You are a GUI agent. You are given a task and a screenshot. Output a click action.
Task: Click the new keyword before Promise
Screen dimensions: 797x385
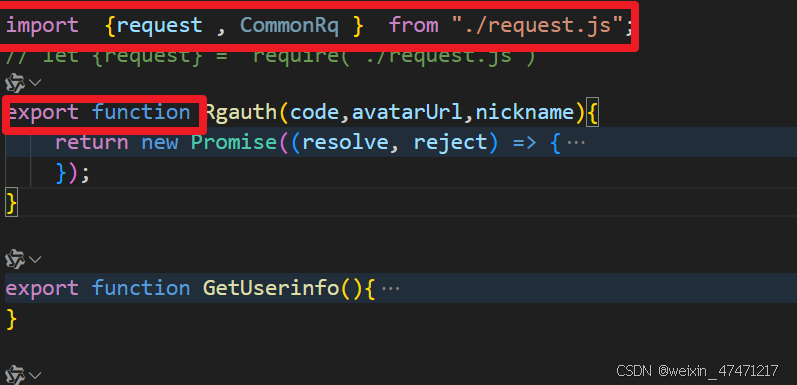click(x=160, y=143)
